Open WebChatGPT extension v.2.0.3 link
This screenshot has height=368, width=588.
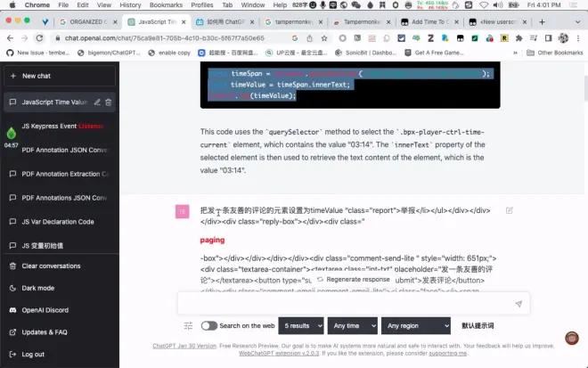point(279,354)
